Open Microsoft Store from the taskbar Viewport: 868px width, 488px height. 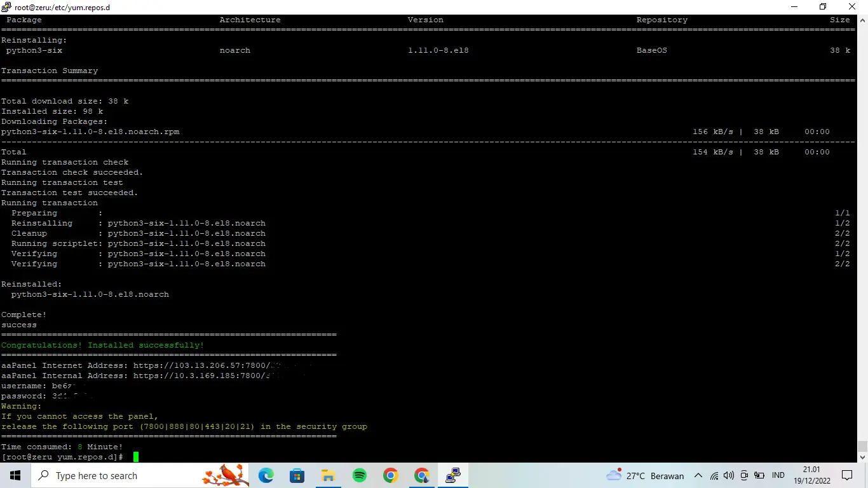point(297,475)
